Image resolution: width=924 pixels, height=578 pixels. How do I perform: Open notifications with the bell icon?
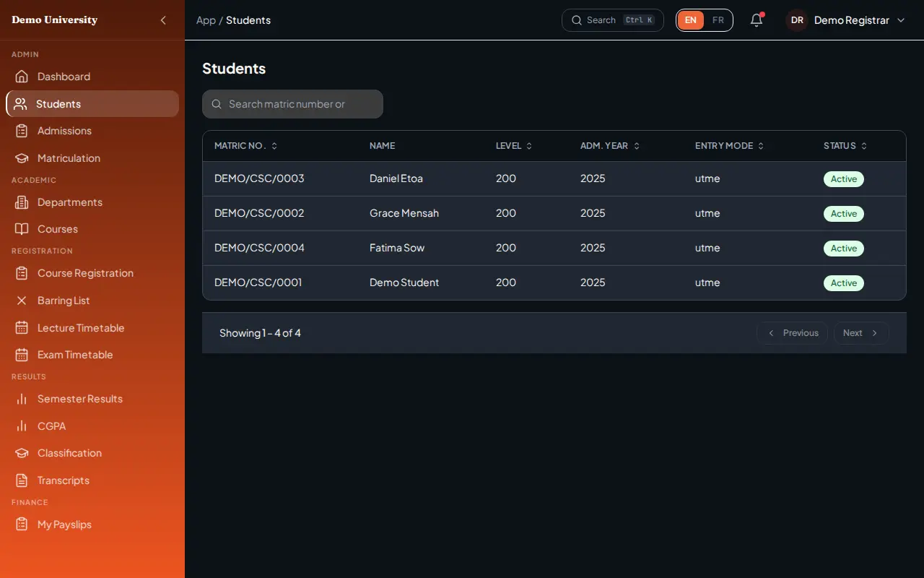click(x=757, y=20)
